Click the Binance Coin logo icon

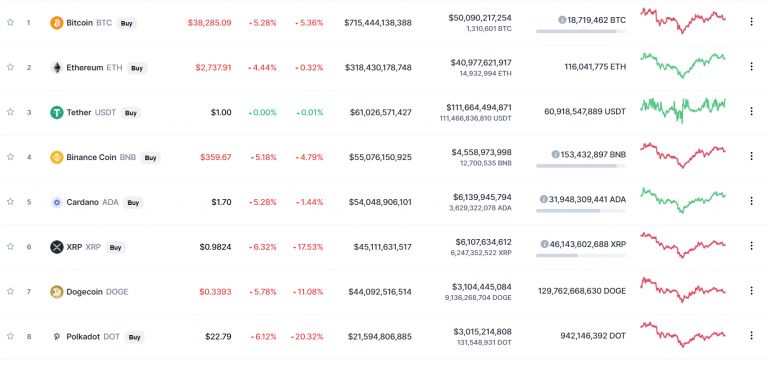tap(57, 157)
